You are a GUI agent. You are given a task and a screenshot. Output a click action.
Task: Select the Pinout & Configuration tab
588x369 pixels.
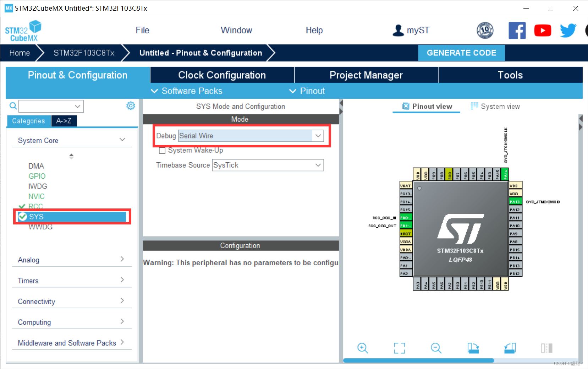[78, 75]
